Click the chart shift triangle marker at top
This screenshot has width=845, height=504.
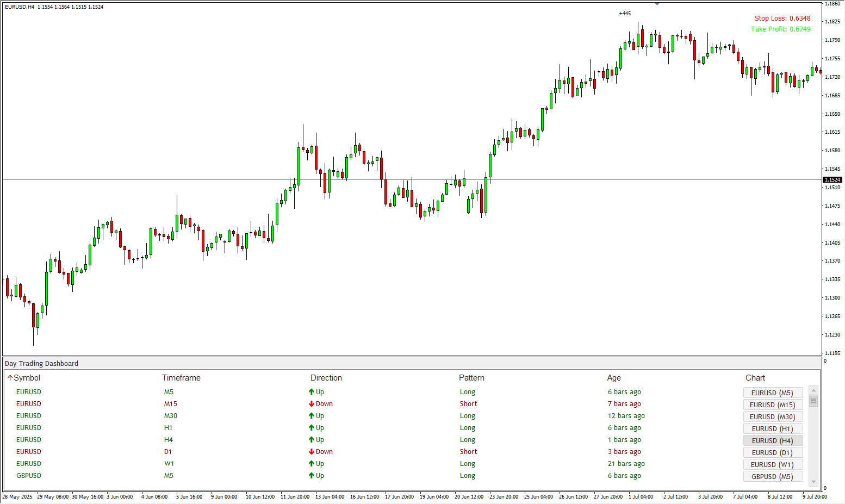657,4
